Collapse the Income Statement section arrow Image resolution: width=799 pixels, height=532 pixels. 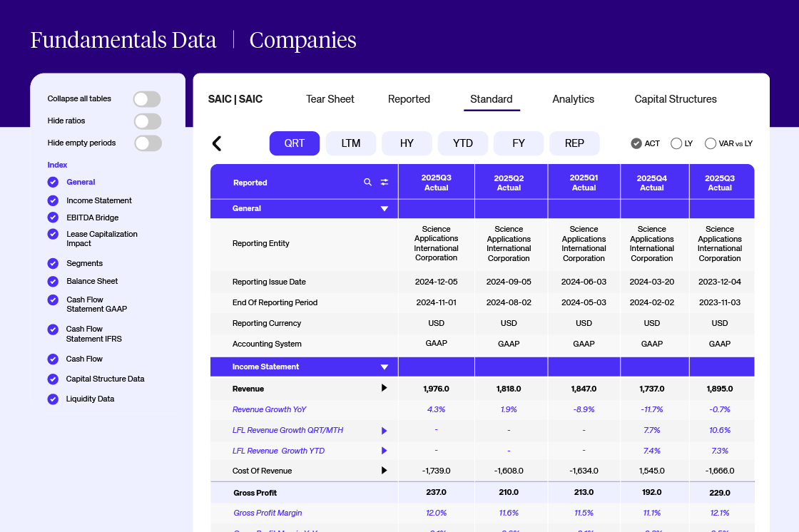pos(385,367)
